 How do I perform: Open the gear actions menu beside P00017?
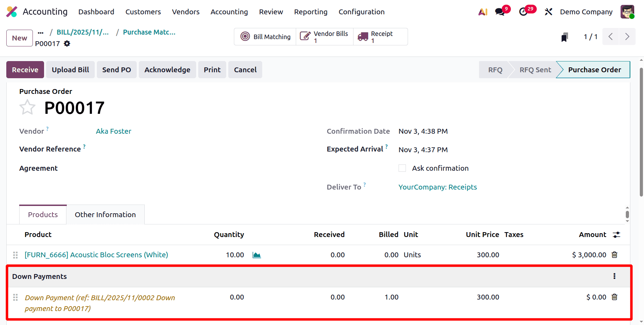click(67, 44)
